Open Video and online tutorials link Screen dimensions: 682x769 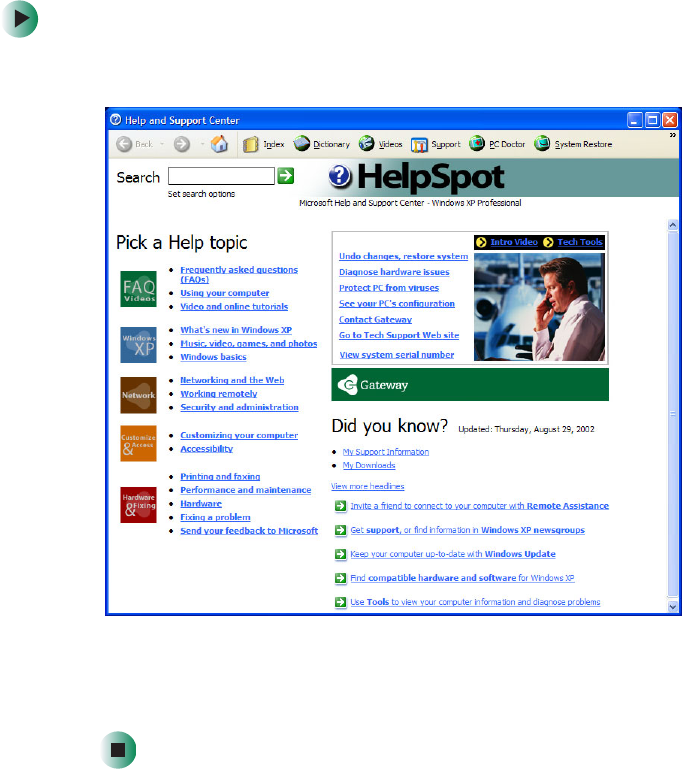point(234,307)
